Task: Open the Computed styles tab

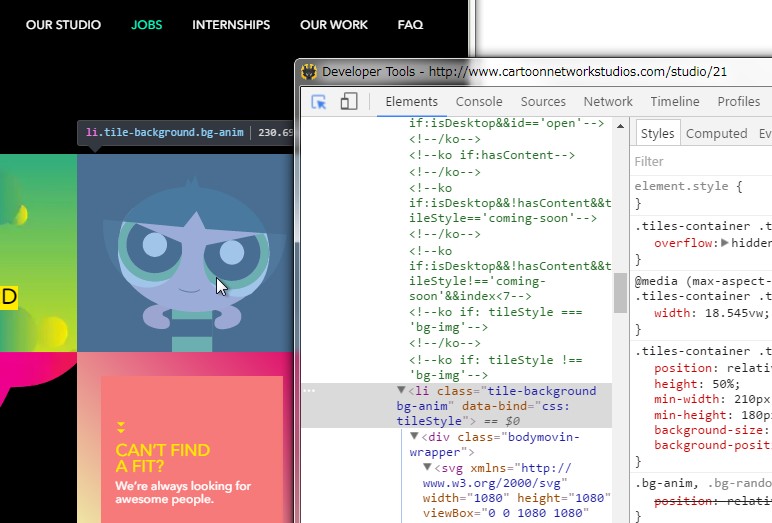Action: pyautogui.click(x=716, y=133)
